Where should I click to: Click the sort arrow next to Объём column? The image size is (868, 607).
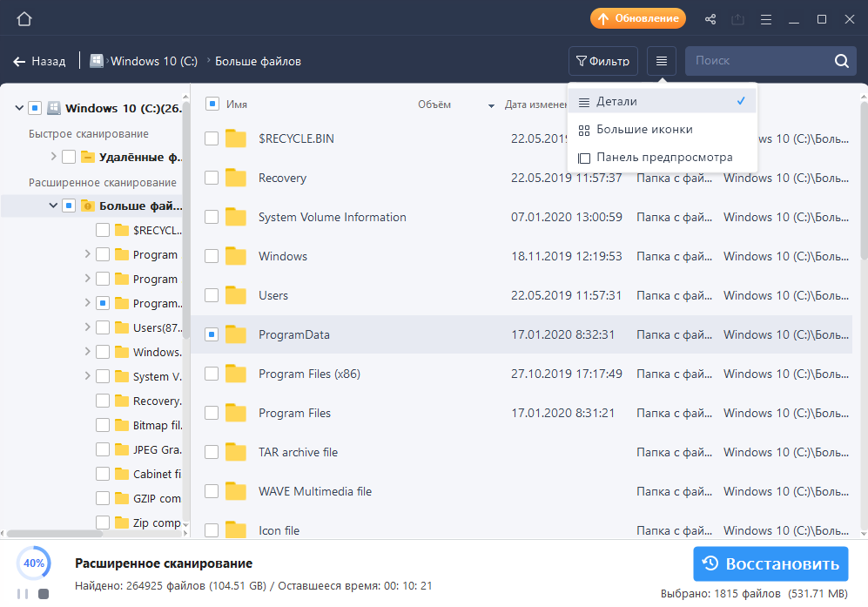tap(491, 105)
